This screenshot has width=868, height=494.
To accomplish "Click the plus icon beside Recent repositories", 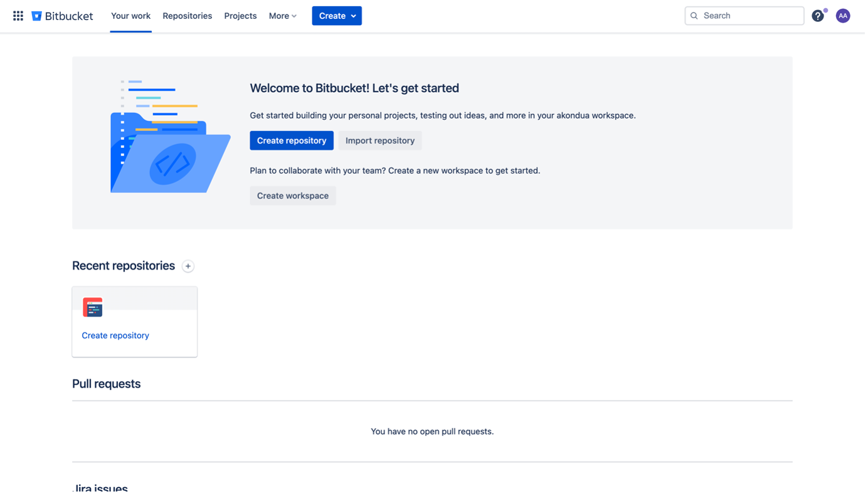I will pos(188,266).
